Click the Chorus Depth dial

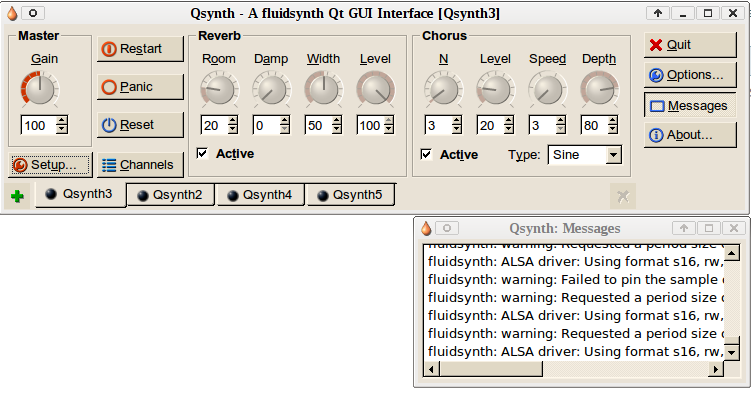tap(600, 89)
